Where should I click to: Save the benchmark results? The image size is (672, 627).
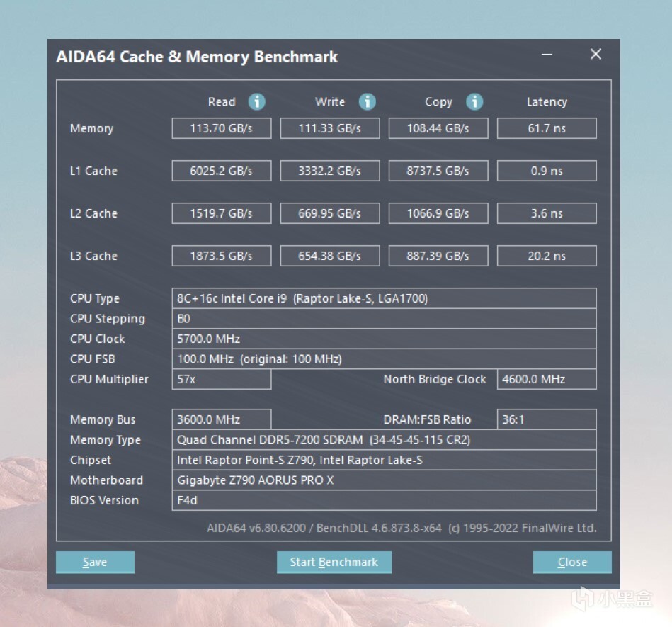[x=95, y=563]
